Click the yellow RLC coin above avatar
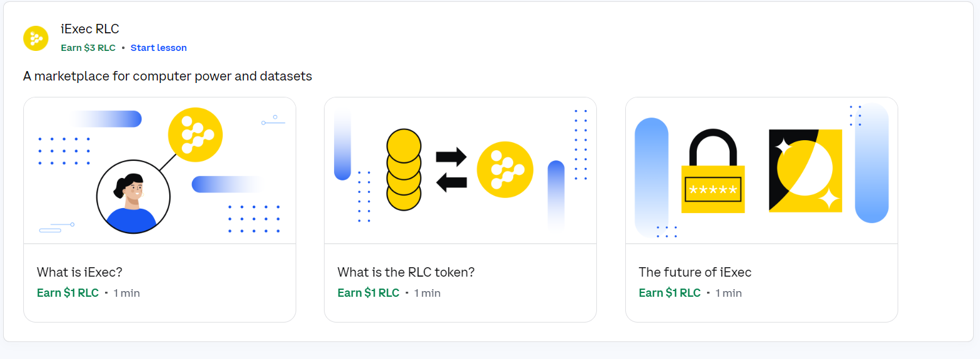980x359 pixels. (x=196, y=135)
